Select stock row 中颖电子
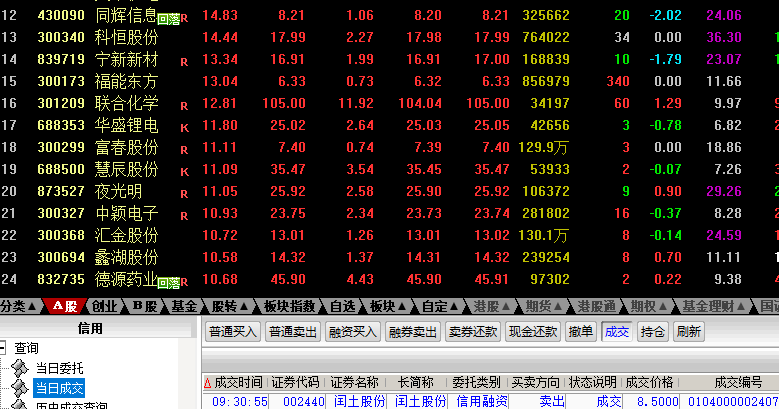Viewport: 779px width, 409px height. click(x=390, y=213)
